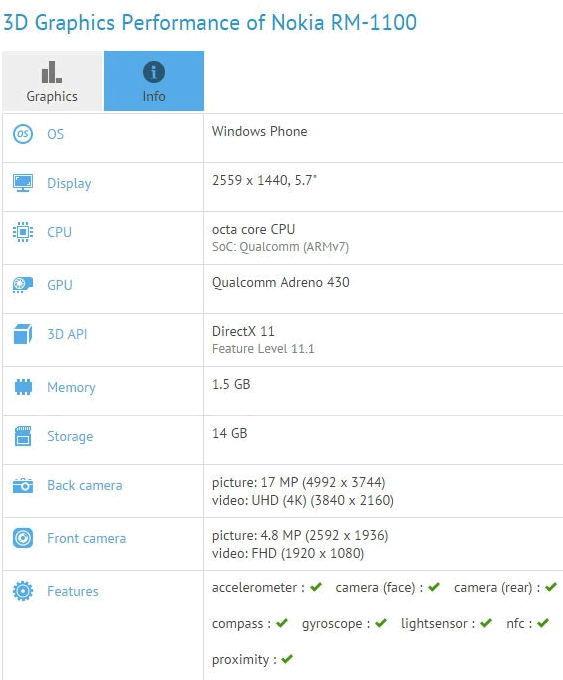Click the proximity green checkmark
563x680 pixels.
point(287,659)
